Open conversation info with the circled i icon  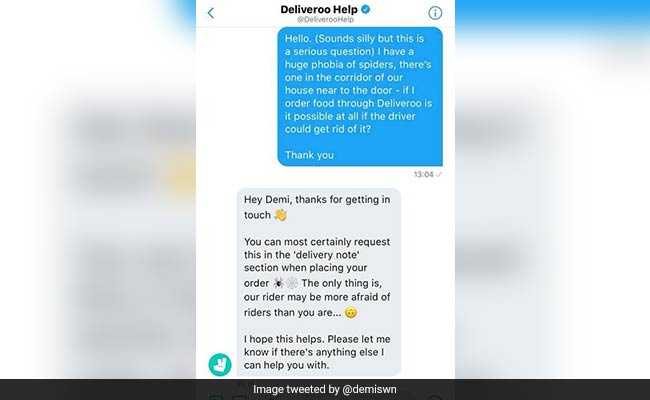(435, 13)
